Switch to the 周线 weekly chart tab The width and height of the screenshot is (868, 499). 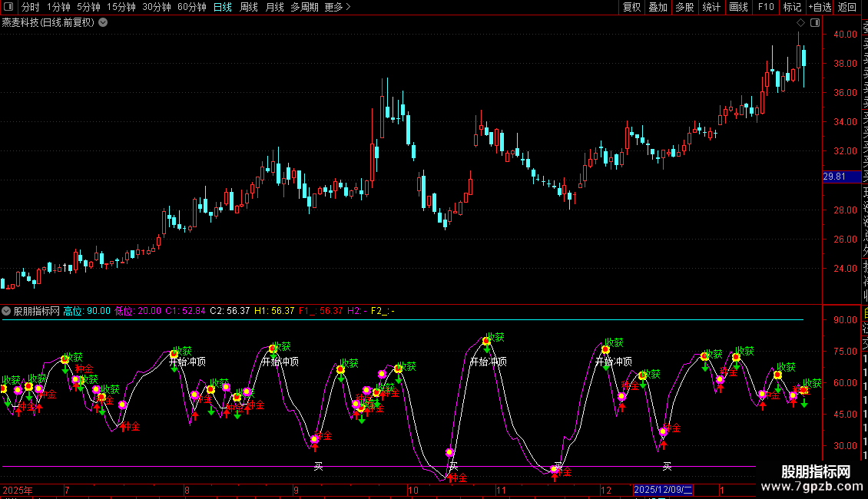pyautogui.click(x=249, y=7)
